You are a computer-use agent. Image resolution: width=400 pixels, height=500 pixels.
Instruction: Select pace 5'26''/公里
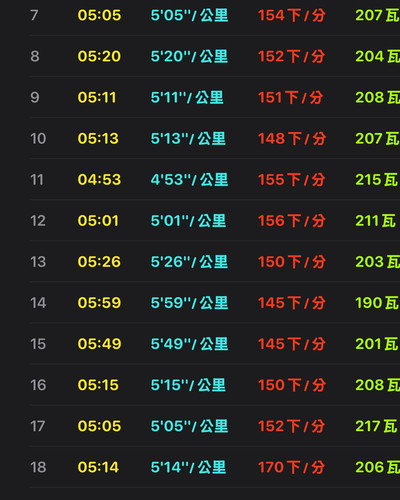click(x=189, y=262)
